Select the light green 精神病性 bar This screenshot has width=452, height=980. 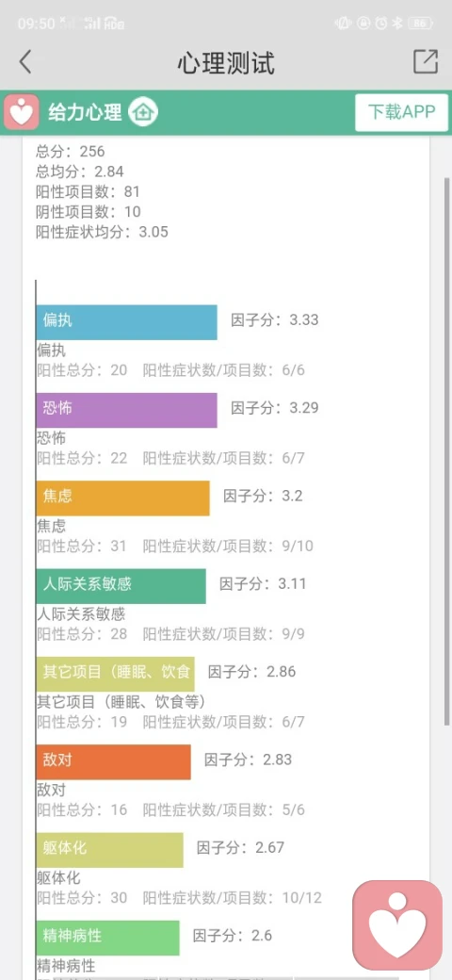(x=108, y=938)
